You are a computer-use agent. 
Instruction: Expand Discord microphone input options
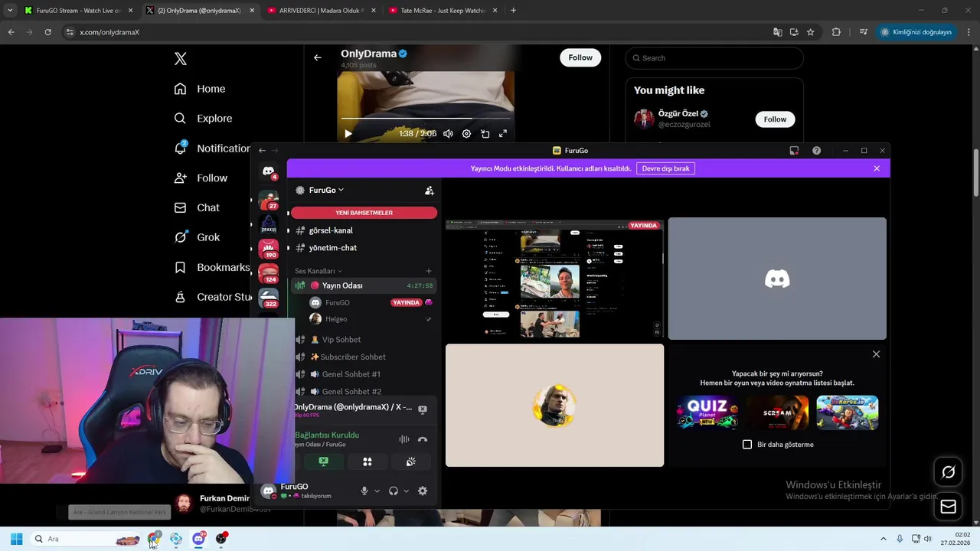click(377, 491)
